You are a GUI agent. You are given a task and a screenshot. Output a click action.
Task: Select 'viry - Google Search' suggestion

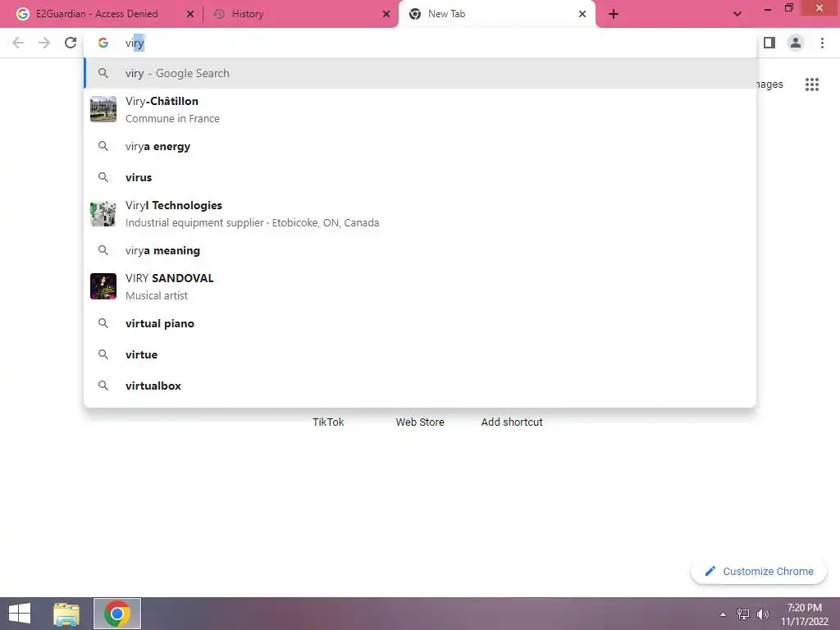click(x=420, y=73)
